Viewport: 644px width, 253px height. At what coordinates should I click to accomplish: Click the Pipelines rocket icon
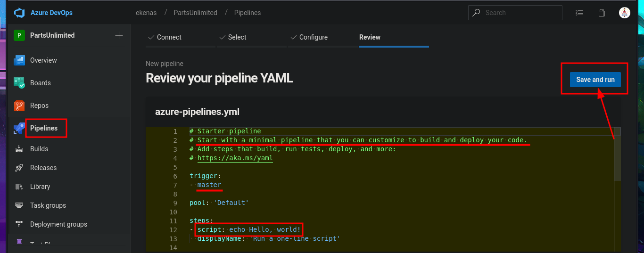19,128
